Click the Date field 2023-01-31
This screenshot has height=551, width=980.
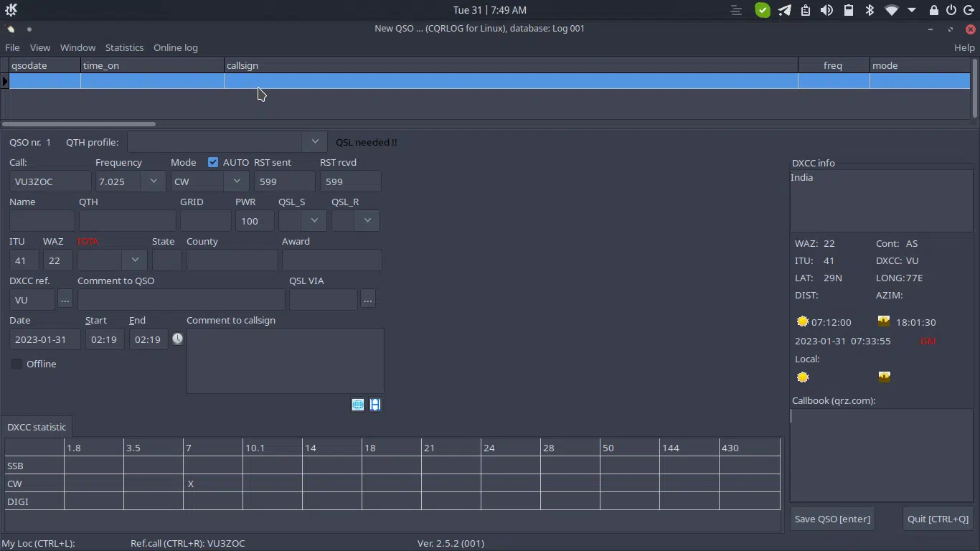[x=45, y=339]
